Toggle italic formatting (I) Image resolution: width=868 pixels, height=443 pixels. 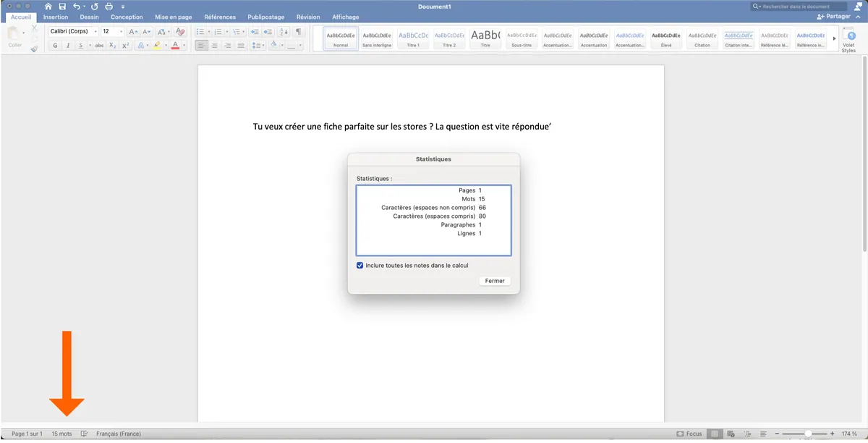tap(68, 46)
